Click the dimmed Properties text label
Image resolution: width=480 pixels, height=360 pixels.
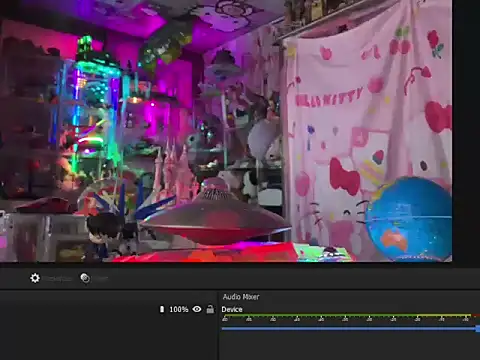58,279
